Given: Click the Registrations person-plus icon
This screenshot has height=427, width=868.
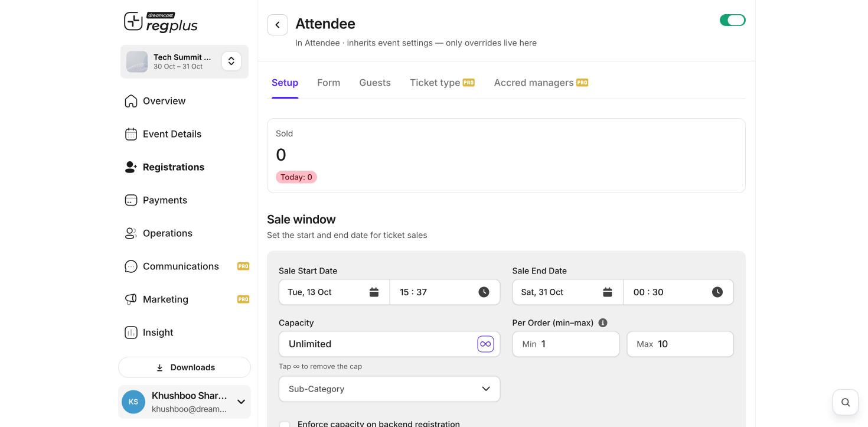Looking at the screenshot, I should tap(131, 167).
